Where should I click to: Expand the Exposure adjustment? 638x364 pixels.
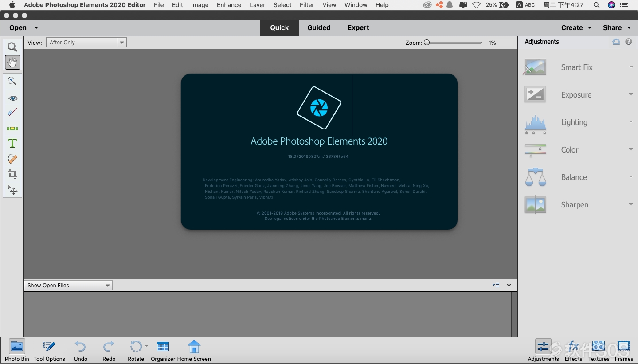point(631,94)
